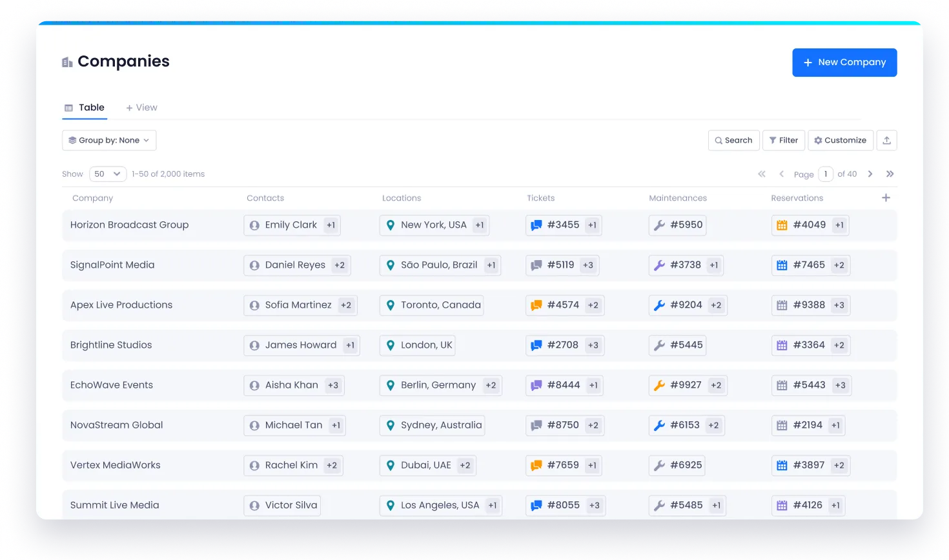Go to the previous page arrow
The width and height of the screenshot is (949, 560).
782,174
